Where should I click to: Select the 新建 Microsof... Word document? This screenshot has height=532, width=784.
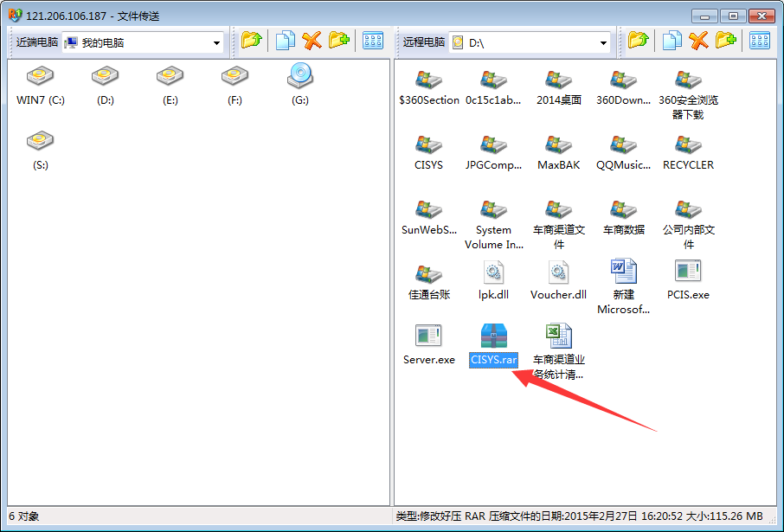624,287
